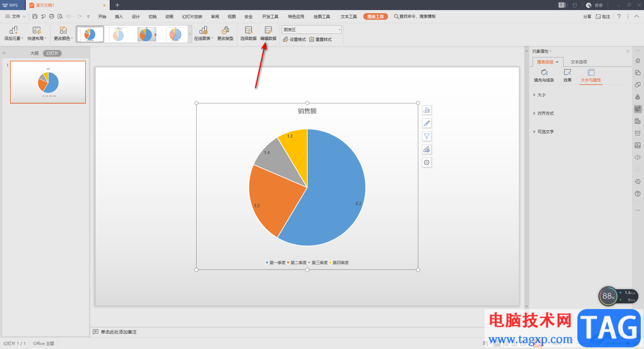
Task: Collapse slide panel with double chevron
Action: click(4, 53)
